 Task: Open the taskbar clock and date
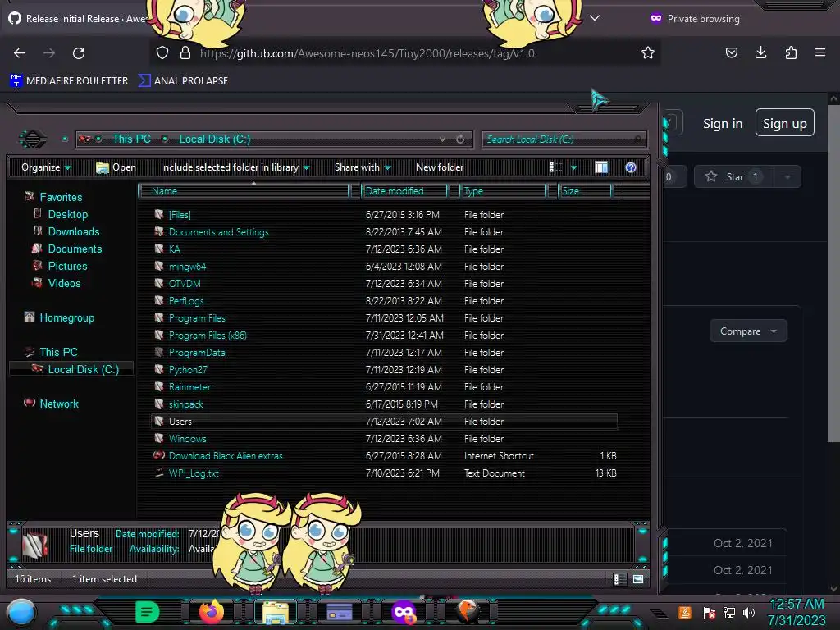[x=797, y=612]
